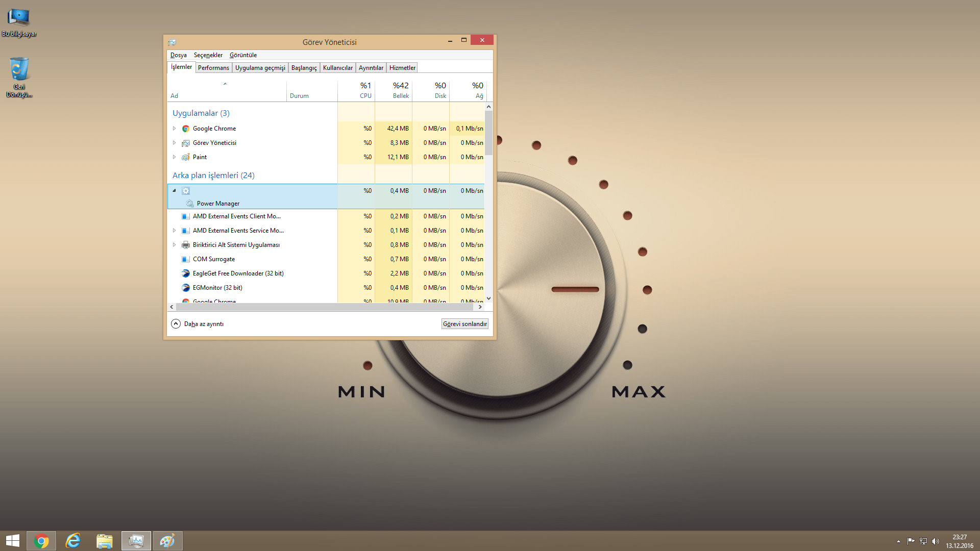Click the Paint process icon

[x=186, y=157]
